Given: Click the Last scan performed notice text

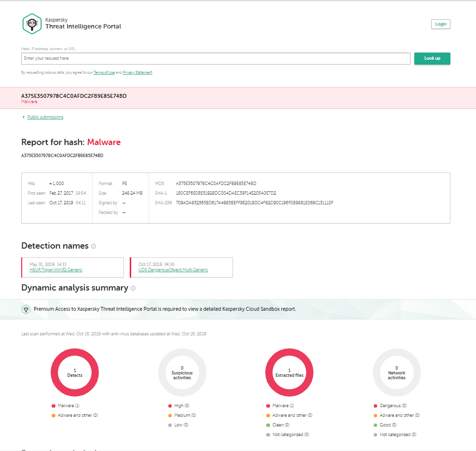Looking at the screenshot, I should coord(113,334).
